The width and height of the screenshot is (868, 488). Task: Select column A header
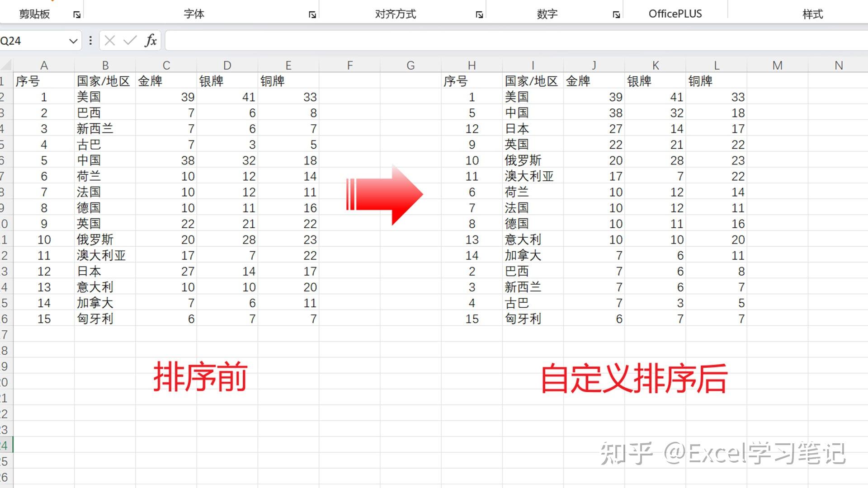(44, 66)
